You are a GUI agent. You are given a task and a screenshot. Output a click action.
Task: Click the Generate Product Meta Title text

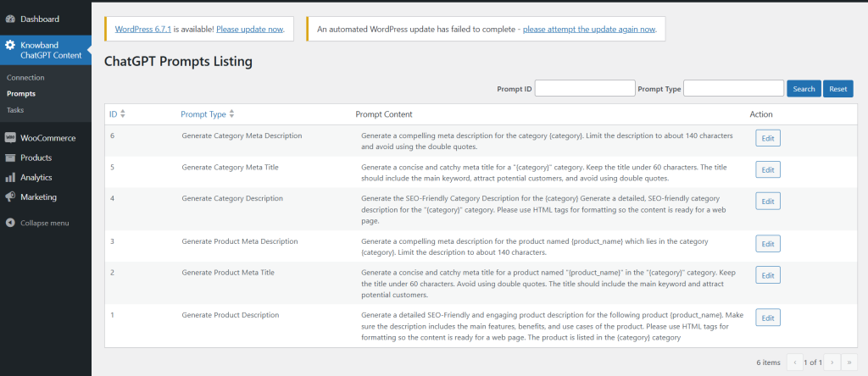(x=228, y=273)
